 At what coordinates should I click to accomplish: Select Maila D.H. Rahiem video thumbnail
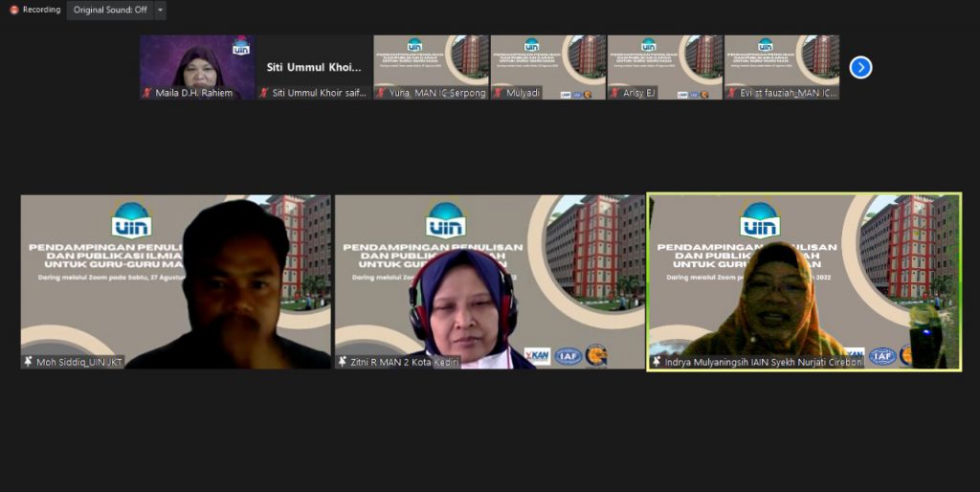tap(197, 67)
